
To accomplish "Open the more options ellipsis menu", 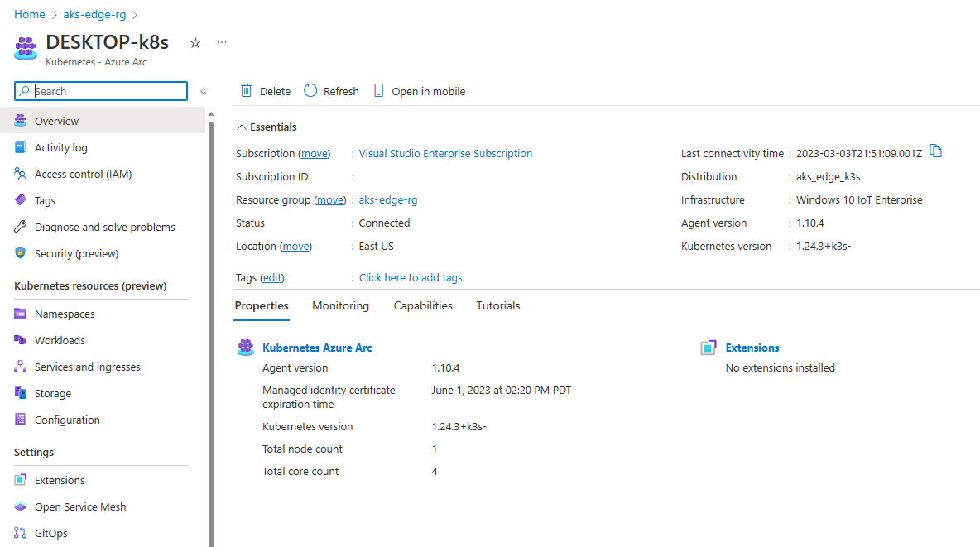I will click(x=221, y=41).
